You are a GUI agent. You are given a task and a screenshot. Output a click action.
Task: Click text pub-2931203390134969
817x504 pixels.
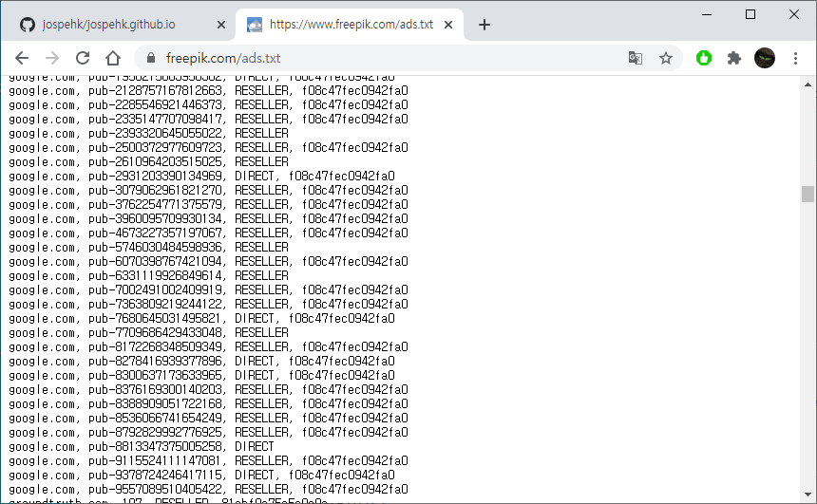[x=157, y=176]
